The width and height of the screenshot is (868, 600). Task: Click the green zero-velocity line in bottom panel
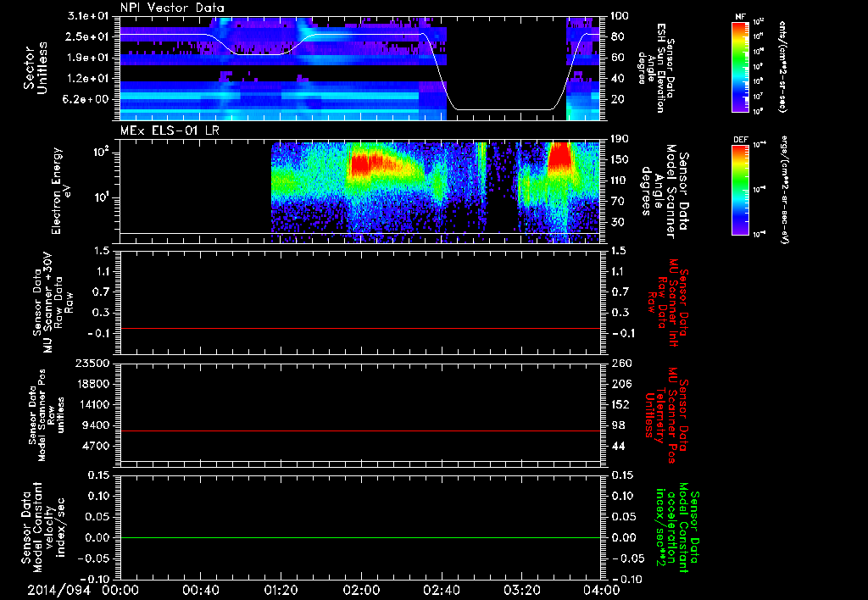coord(359,537)
